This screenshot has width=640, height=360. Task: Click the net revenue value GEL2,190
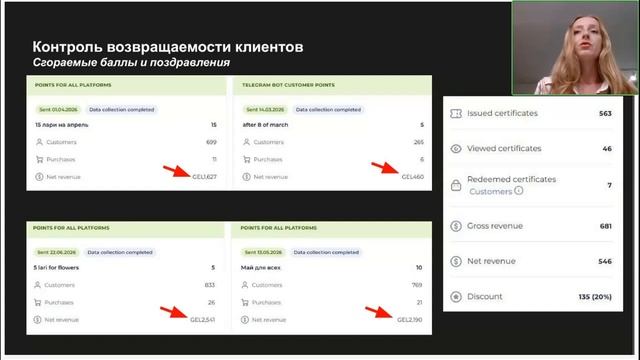410,320
